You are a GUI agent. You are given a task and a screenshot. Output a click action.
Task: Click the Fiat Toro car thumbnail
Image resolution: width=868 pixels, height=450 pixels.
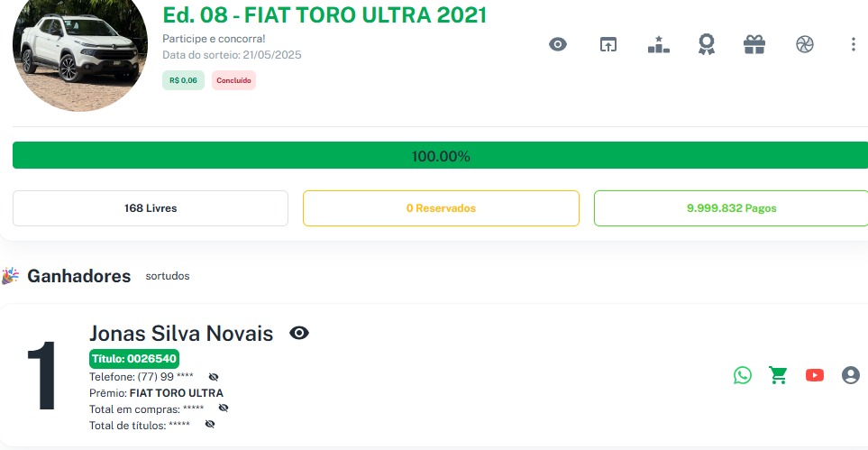click(x=80, y=51)
